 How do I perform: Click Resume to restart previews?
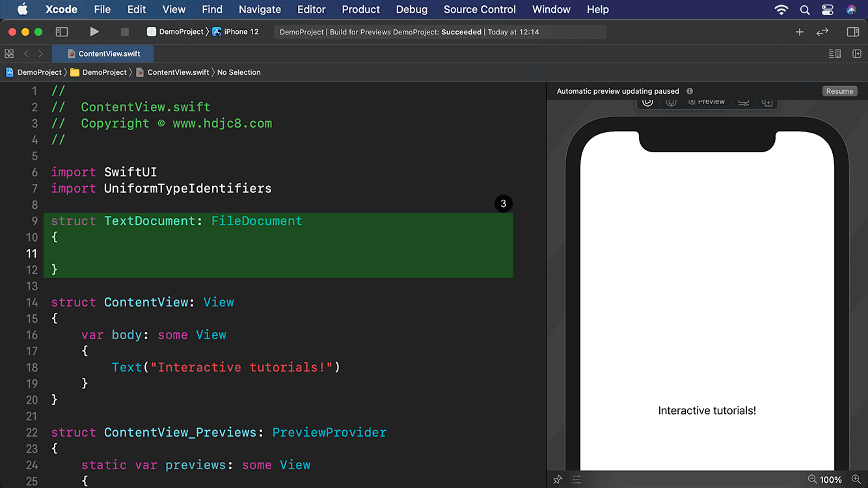(x=839, y=91)
